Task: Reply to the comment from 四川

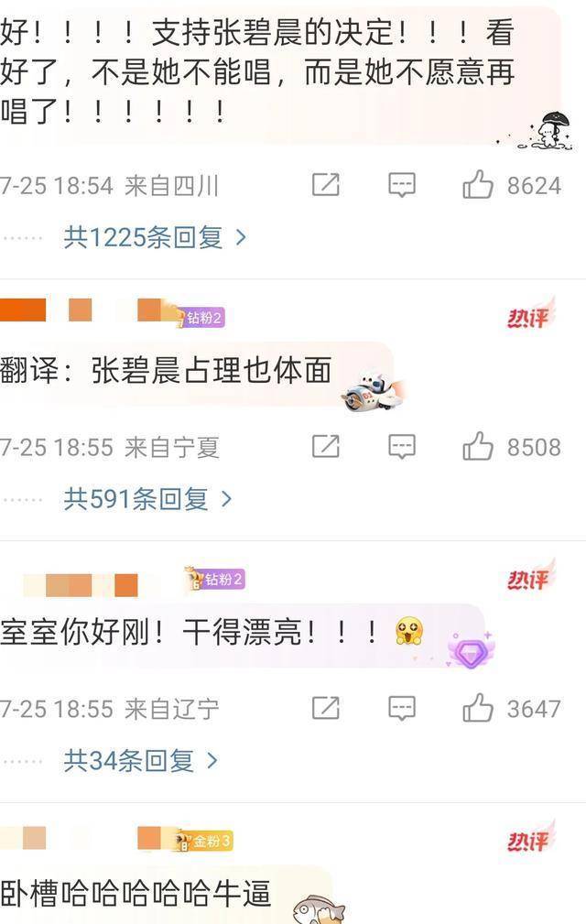Action: (x=402, y=185)
